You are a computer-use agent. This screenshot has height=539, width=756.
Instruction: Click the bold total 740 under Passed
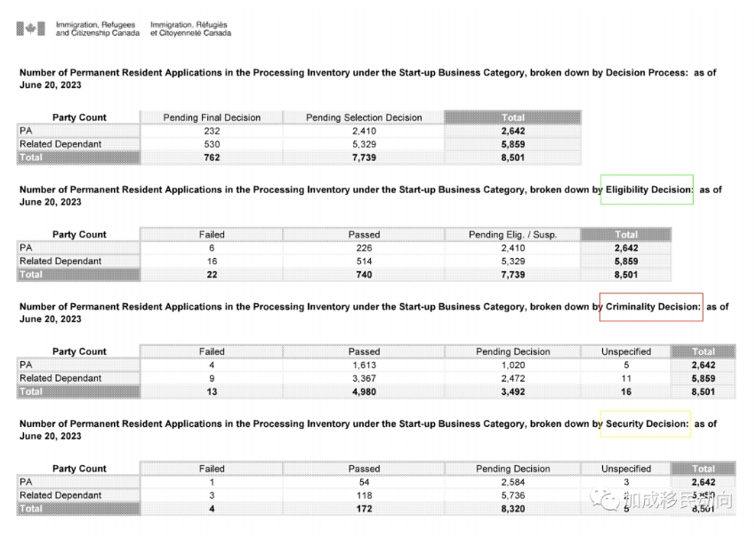(364, 275)
